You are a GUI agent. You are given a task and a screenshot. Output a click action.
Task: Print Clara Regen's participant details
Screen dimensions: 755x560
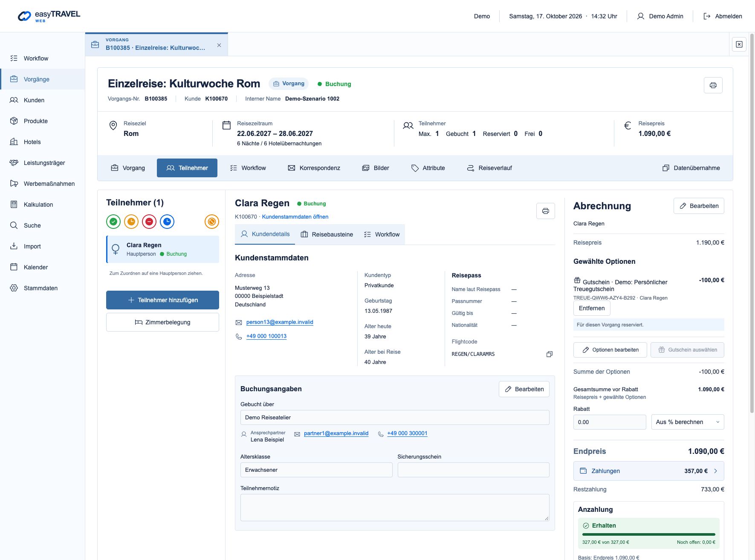(546, 211)
